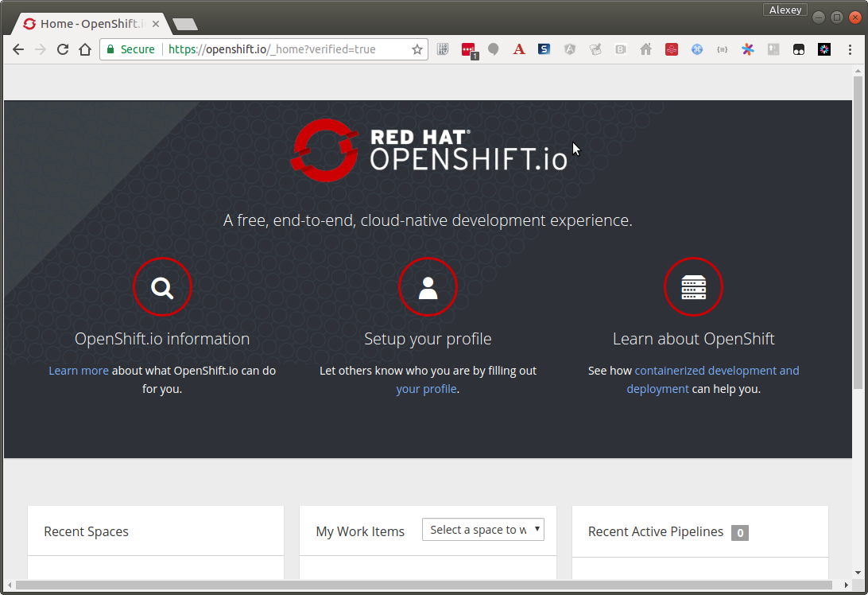Open the Chrome three-dot menu
The width and height of the screenshot is (868, 595).
click(x=850, y=49)
